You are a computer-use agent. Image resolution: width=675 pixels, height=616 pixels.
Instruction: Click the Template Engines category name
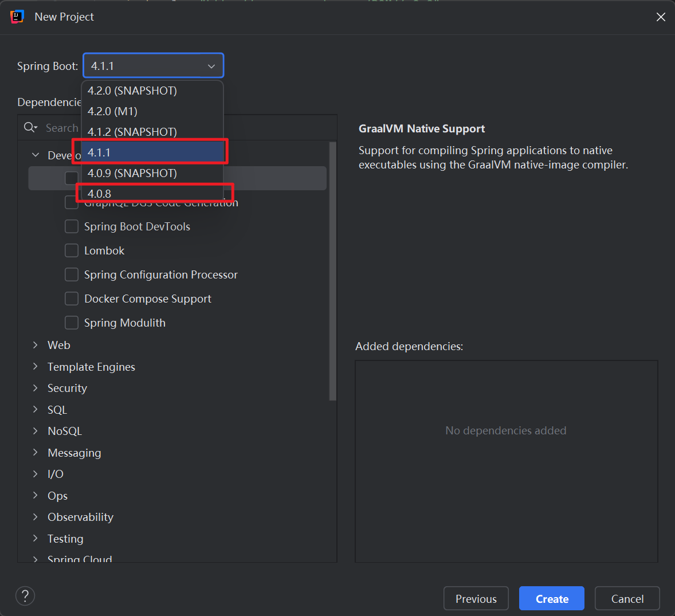[x=91, y=367]
